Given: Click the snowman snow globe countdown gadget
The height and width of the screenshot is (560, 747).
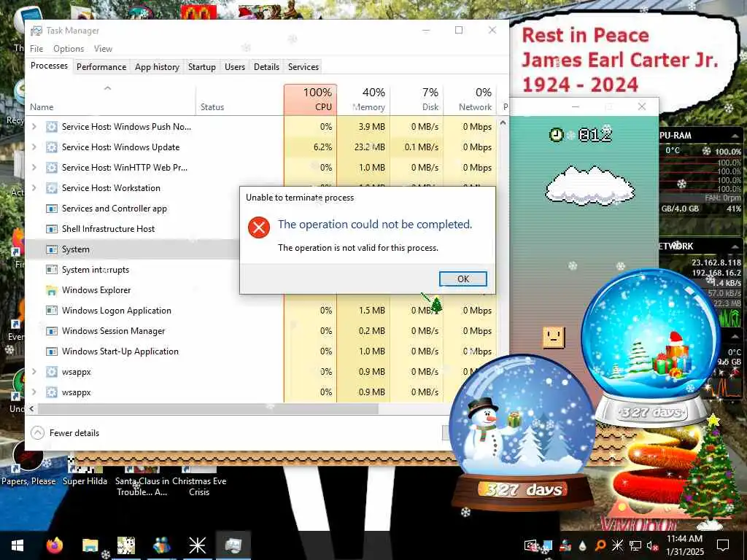Looking at the screenshot, I should (522, 431).
